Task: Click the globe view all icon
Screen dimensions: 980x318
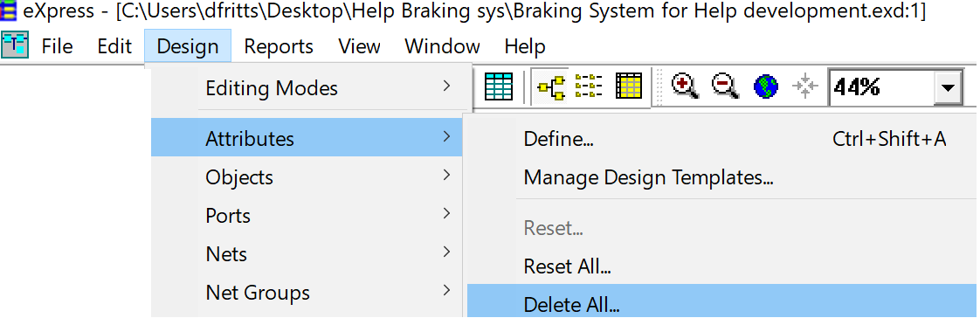Action: click(x=765, y=86)
